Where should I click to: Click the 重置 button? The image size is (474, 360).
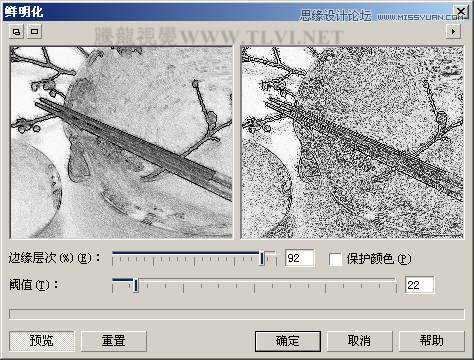pos(114,341)
